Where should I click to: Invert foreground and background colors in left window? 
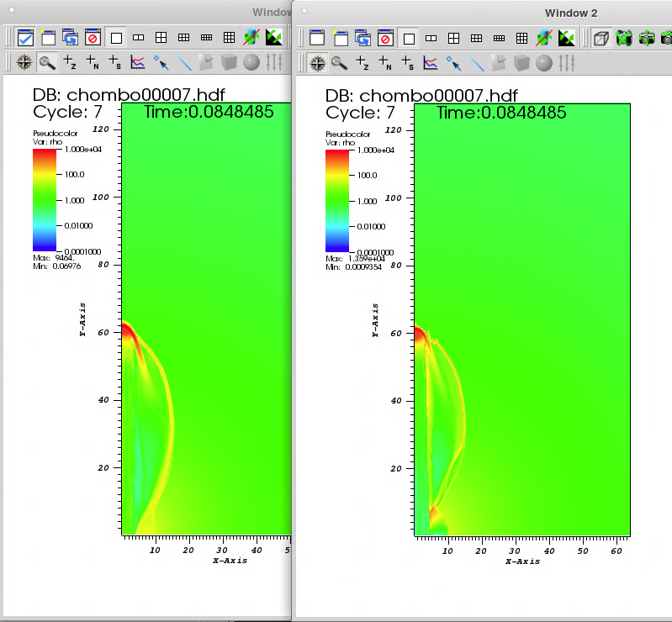[x=274, y=38]
